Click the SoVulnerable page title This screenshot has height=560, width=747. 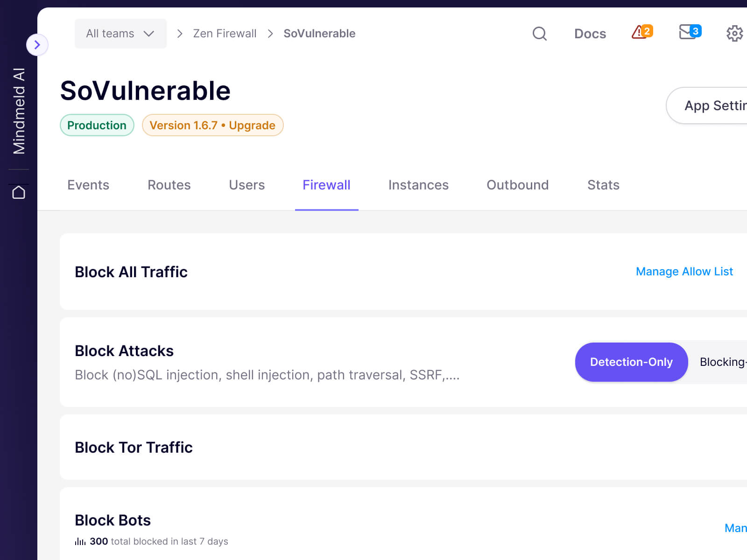[145, 91]
